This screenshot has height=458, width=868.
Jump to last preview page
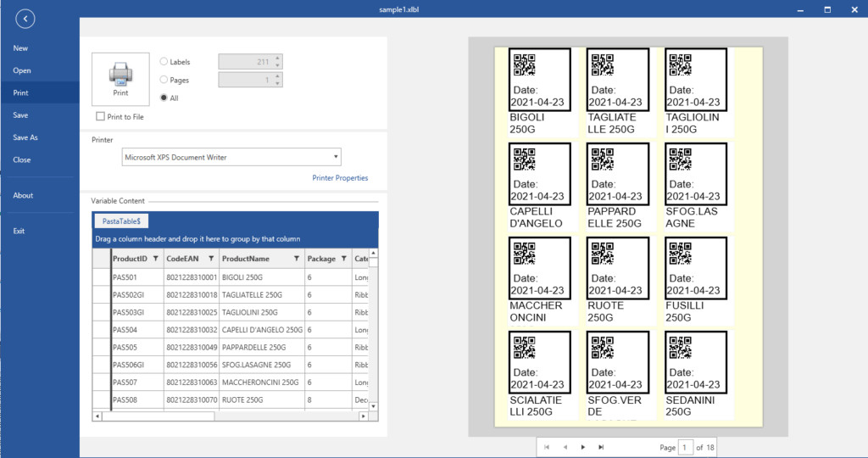coord(601,447)
